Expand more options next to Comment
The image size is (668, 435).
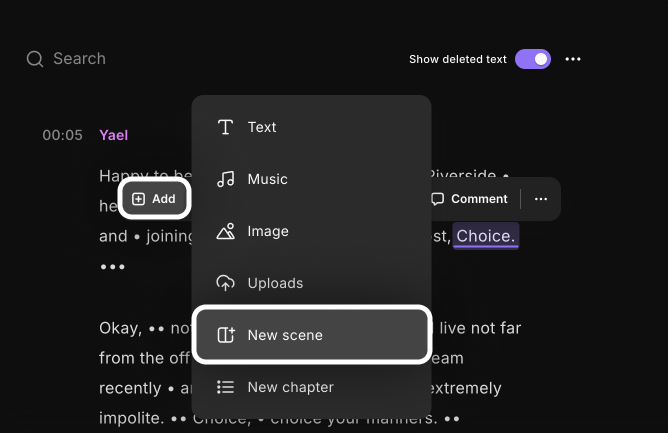point(541,199)
